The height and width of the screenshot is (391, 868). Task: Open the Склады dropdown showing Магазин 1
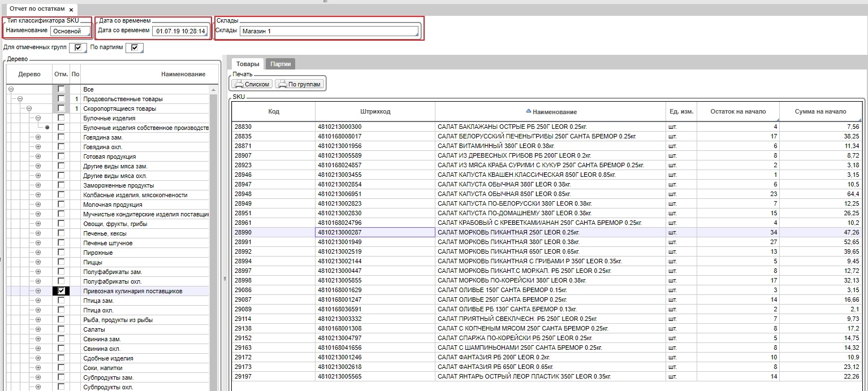(x=329, y=31)
